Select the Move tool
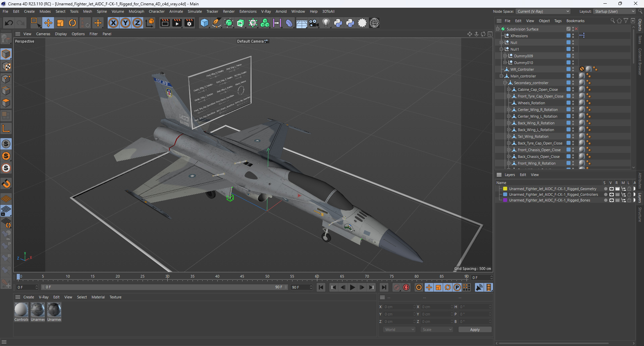Screen dimensions: 644x346 point(48,23)
